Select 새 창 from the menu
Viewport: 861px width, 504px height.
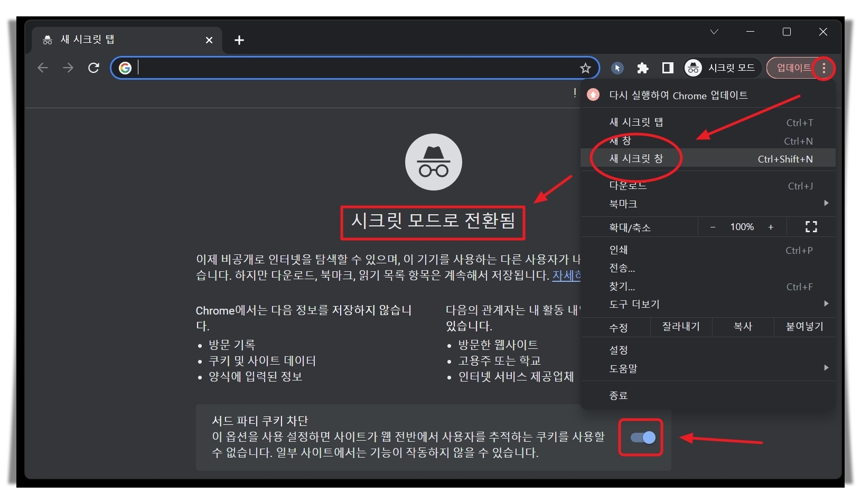pos(708,141)
